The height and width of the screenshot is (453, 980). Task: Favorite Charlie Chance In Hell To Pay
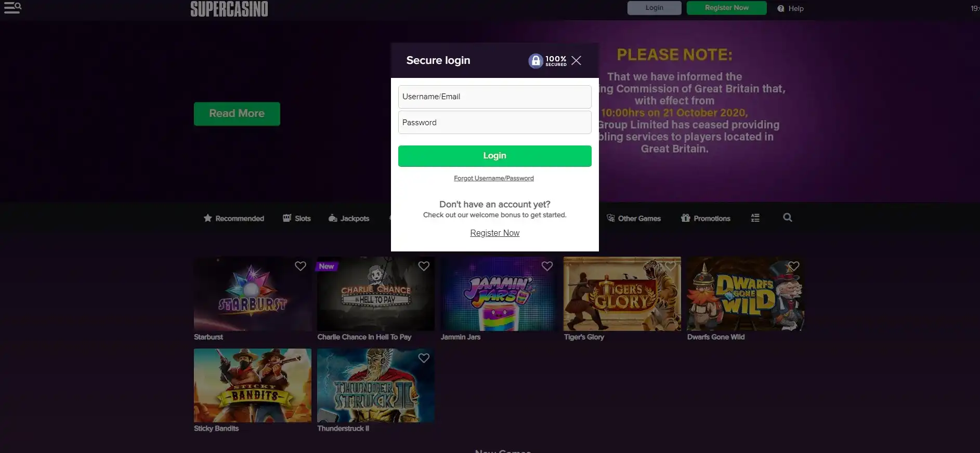point(424,266)
